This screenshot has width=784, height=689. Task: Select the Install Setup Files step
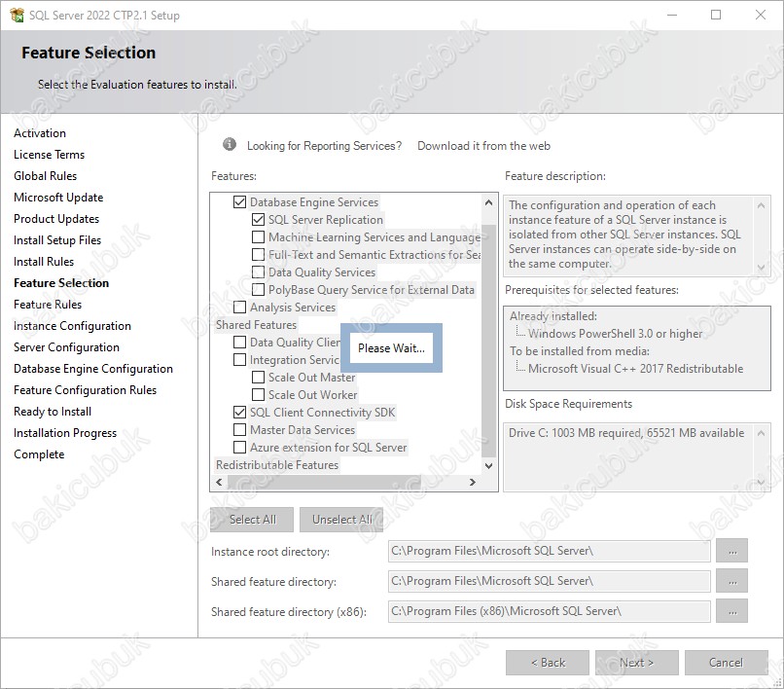pyautogui.click(x=57, y=240)
